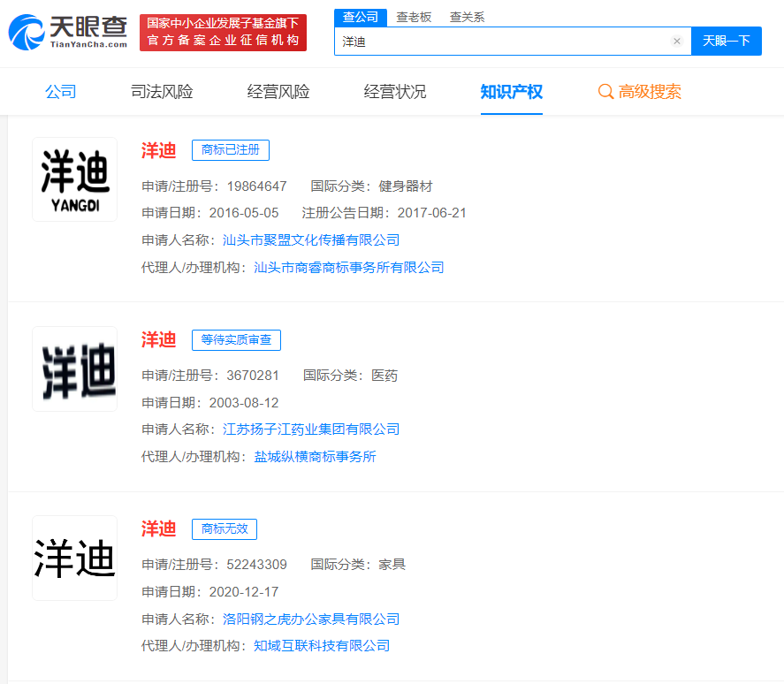
Task: Select the 查老板 search tab
Action: (414, 18)
